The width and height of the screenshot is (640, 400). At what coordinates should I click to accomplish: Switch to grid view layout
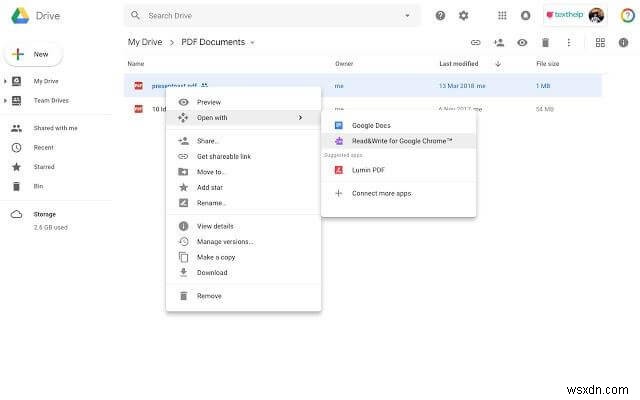coord(600,42)
